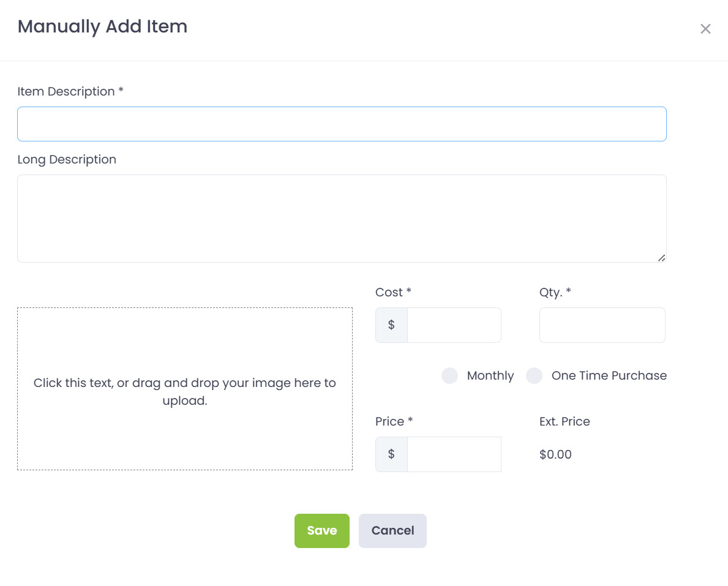The image size is (728, 586).
Task: Click the Item Description label
Action: [x=70, y=91]
